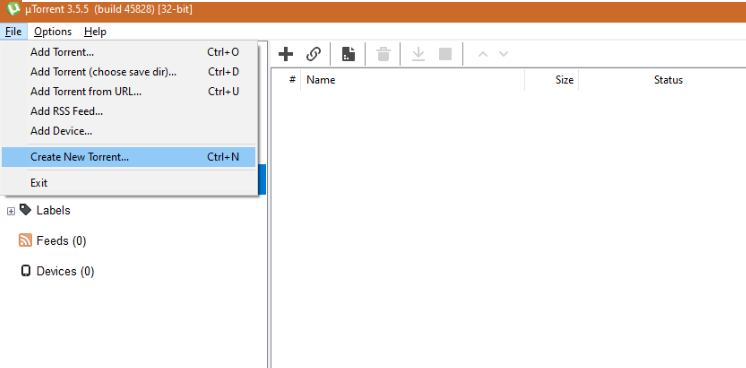The width and height of the screenshot is (746, 368).
Task: Click the uTorrent logo in title bar
Action: 13,9
